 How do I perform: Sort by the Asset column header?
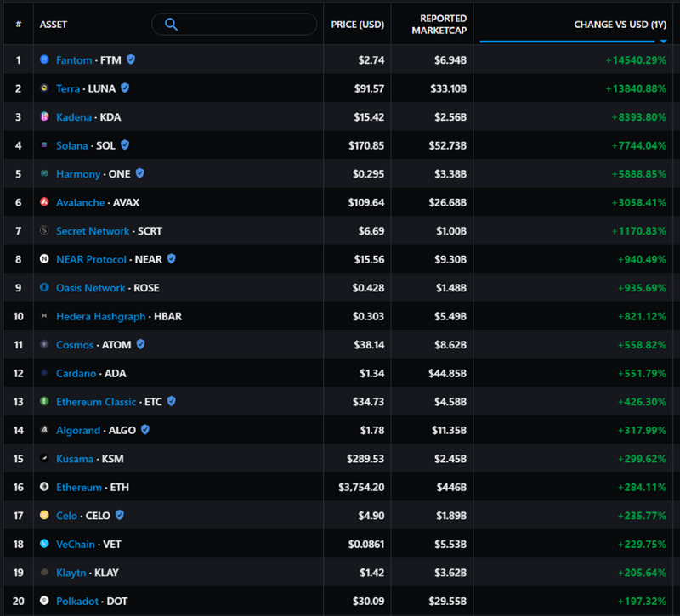(54, 25)
